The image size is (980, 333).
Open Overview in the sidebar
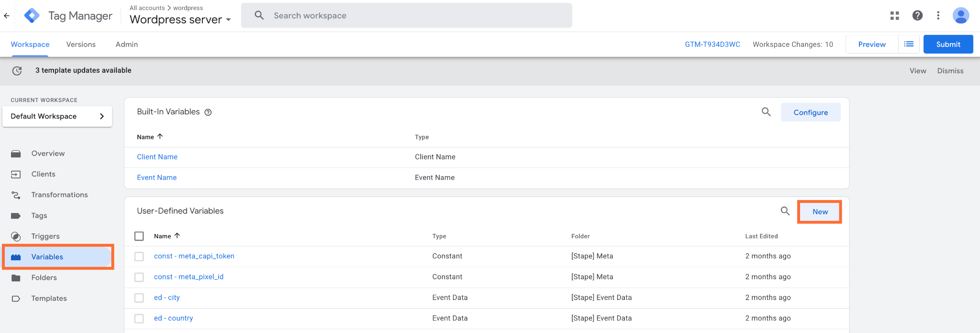[x=48, y=154]
